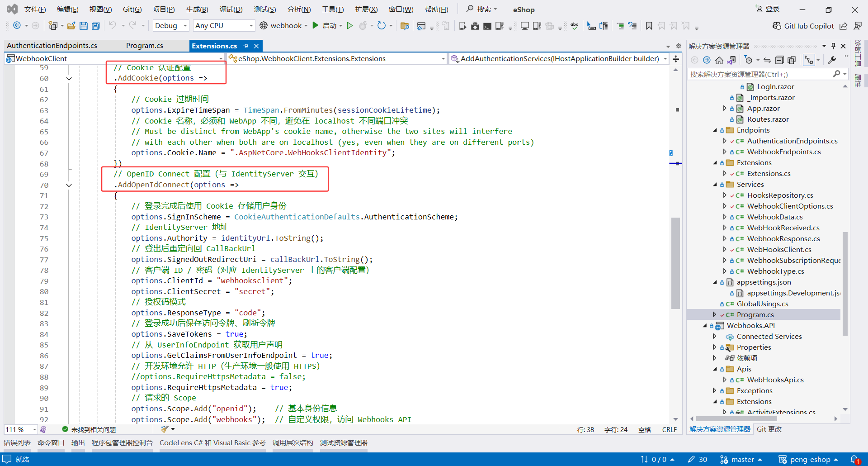Open Properties wrench in Solution Explorer
868x466 pixels.
(x=832, y=60)
